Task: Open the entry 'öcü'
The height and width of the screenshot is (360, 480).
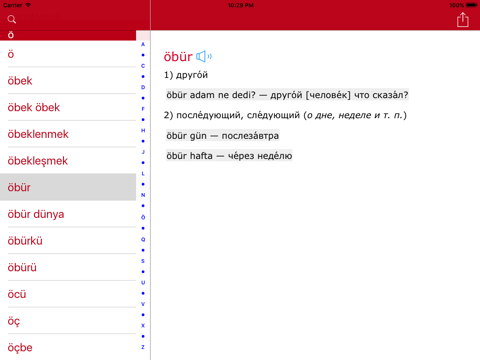Action: [68, 294]
